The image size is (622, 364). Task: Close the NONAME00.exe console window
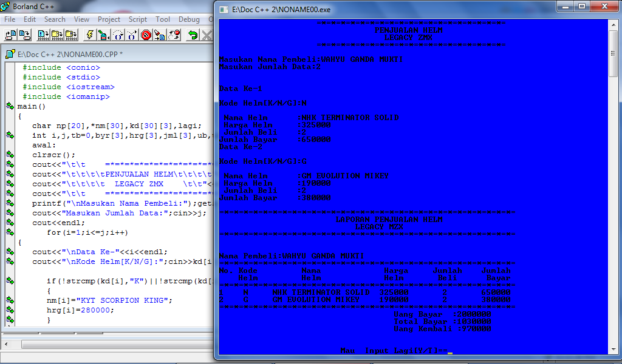pos(604,6)
